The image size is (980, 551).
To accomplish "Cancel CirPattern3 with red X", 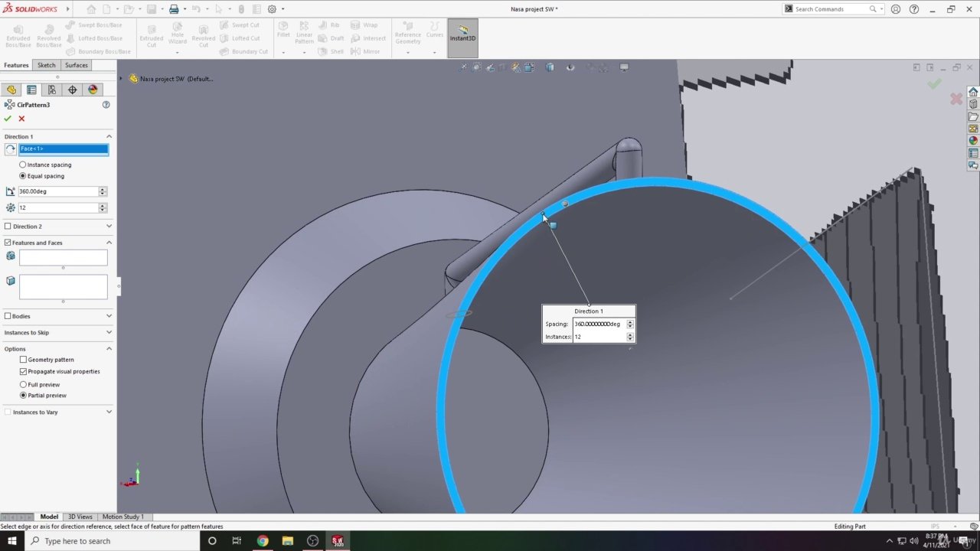I will click(x=21, y=119).
